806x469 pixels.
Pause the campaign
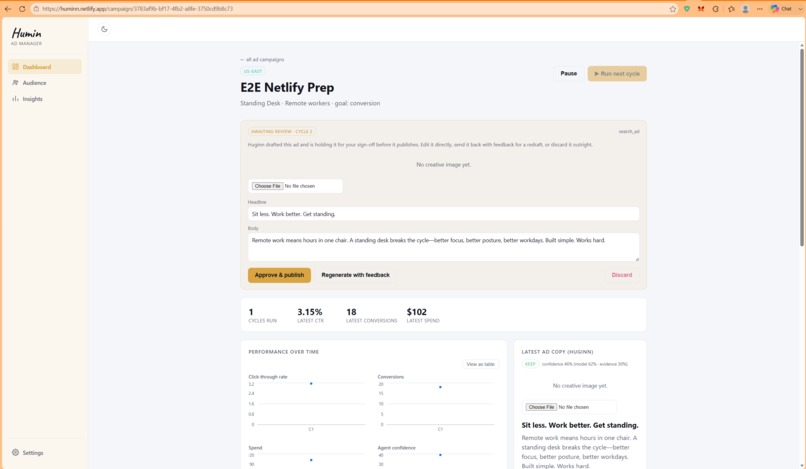569,74
